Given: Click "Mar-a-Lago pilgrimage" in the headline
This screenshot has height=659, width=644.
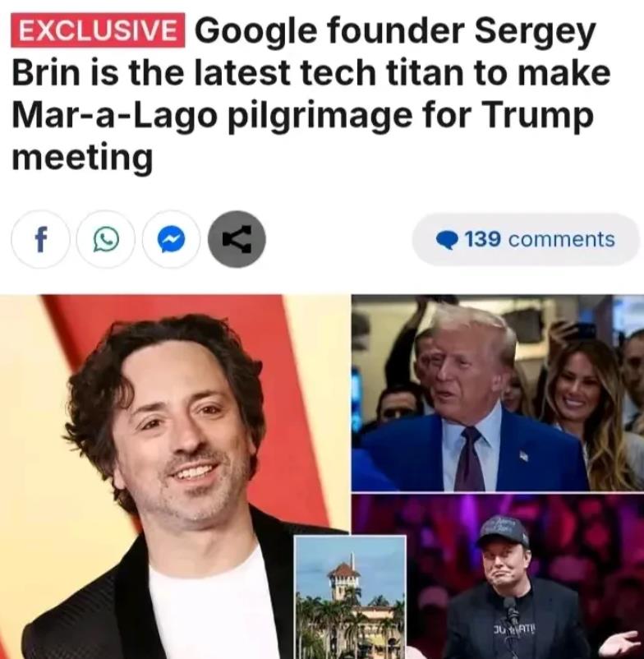Looking at the screenshot, I should [212, 115].
